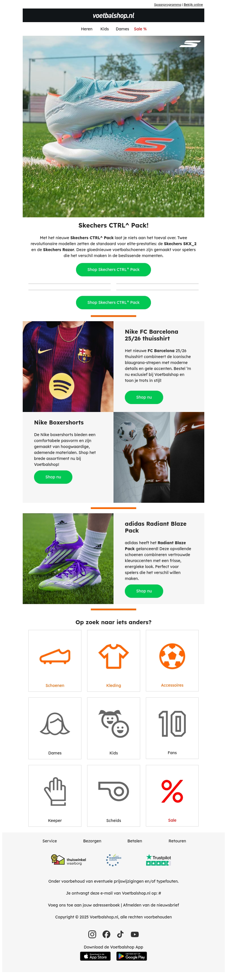Open the YouTube channel icon
The width and height of the screenshot is (227, 980).
134,934
